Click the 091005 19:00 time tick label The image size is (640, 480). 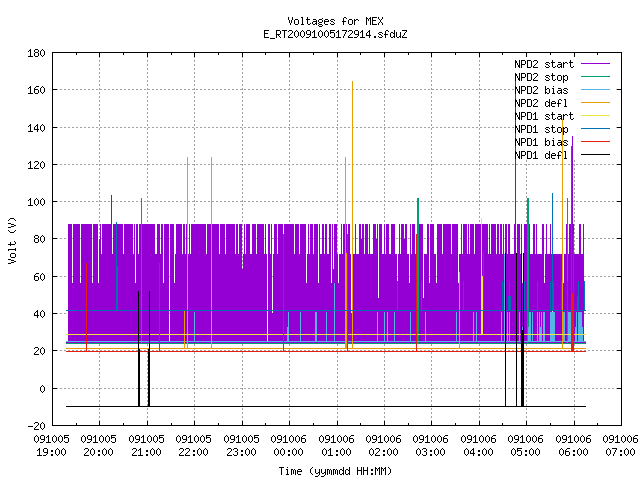[x=51, y=446]
